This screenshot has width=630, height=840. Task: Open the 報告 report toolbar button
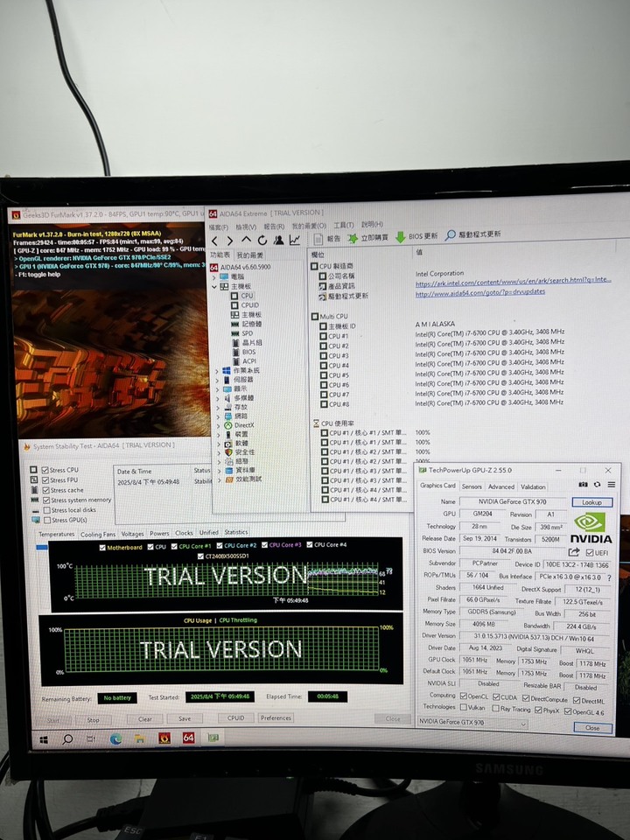tap(326, 239)
